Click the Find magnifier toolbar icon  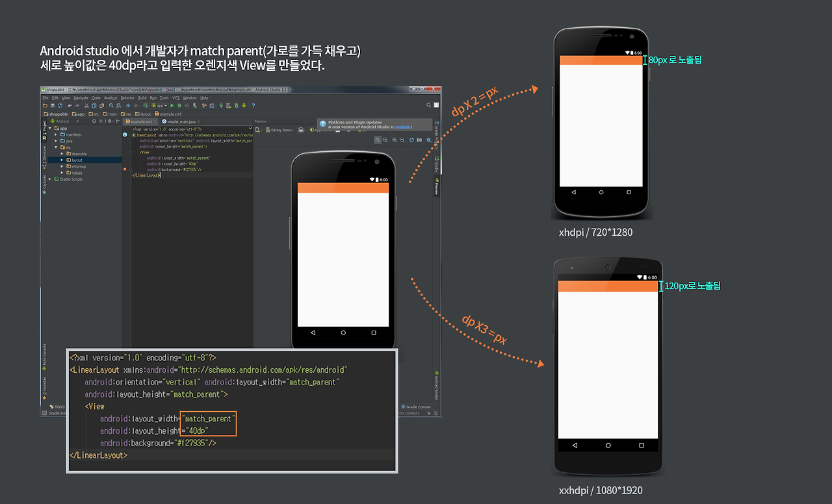click(111, 105)
